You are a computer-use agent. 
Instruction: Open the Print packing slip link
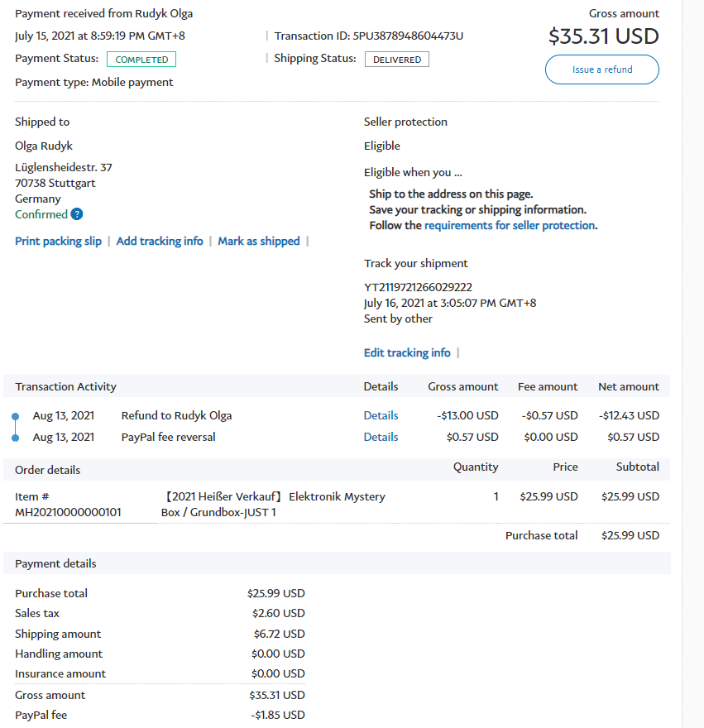[58, 241]
